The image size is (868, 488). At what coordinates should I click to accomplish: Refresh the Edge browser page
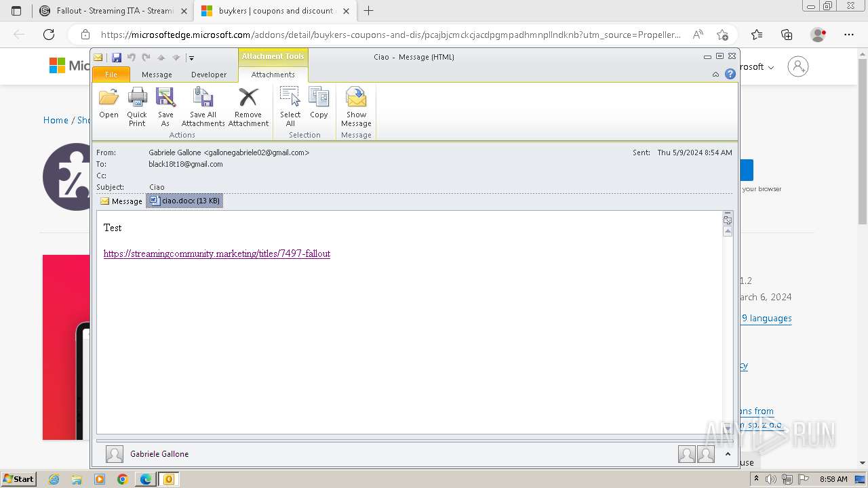pyautogui.click(x=49, y=35)
